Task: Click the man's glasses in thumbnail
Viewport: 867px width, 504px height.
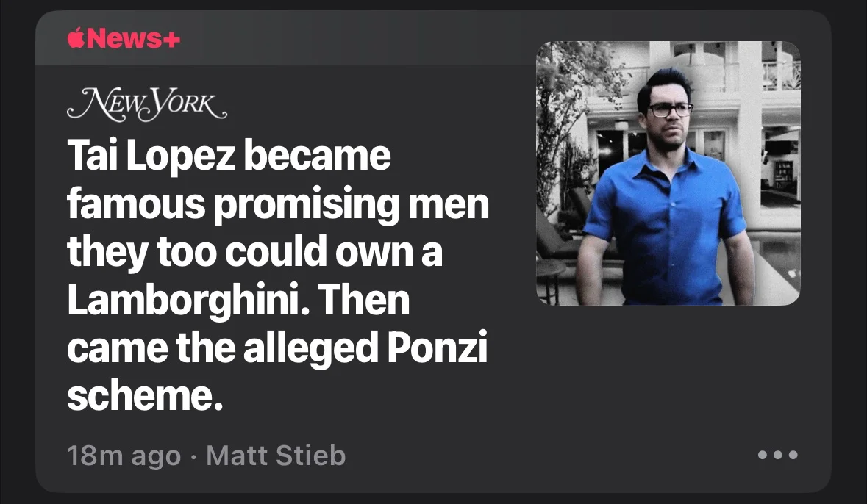Action: click(x=670, y=110)
